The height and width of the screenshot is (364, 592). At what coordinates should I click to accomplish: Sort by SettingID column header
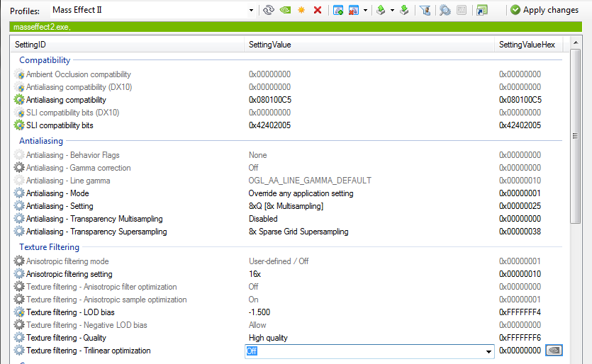(128, 45)
